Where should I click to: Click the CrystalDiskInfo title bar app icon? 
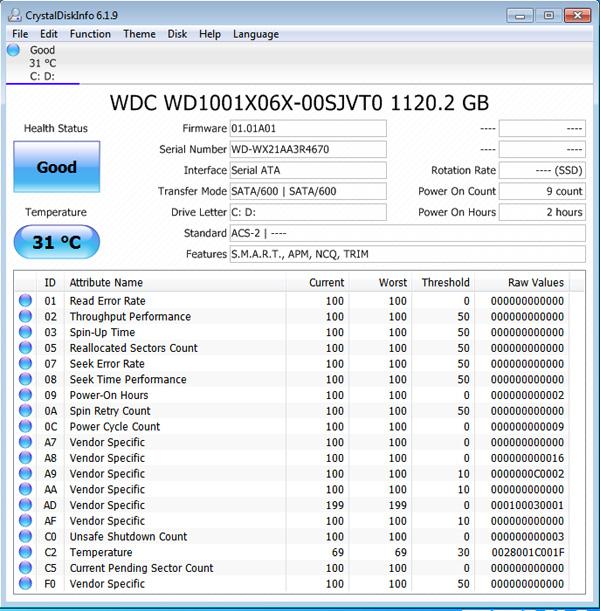[x=15, y=15]
